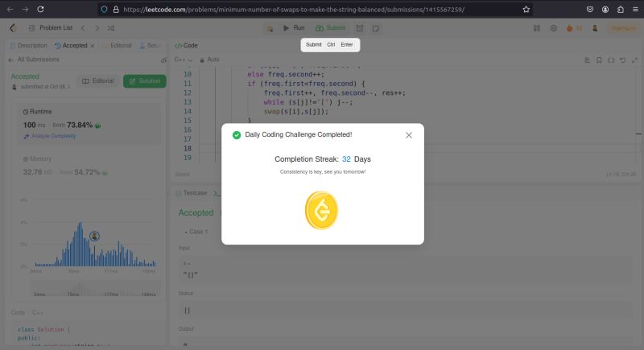Click the 'Completion Streak: 32 Days' text
The width and height of the screenshot is (644, 350).
point(323,159)
